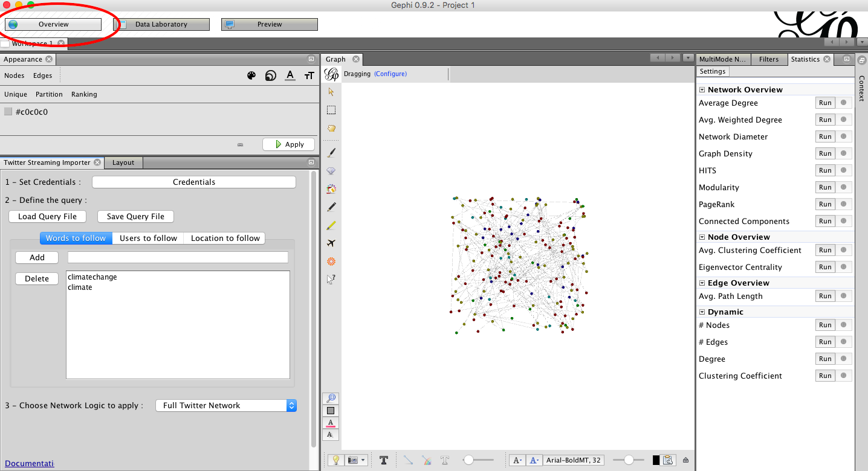Toggle show edge labels outlined T
Screen dimensions: 868x471
445,460
